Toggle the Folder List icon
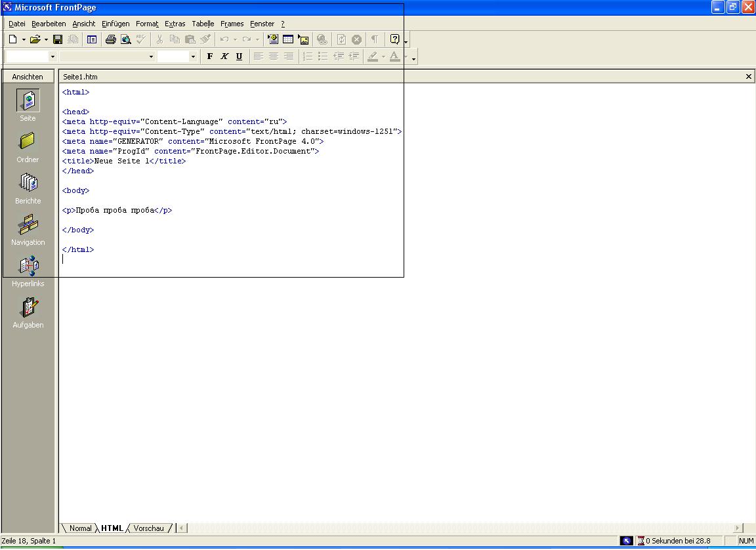Viewport: 756px width, 550px height. pyautogui.click(x=92, y=39)
